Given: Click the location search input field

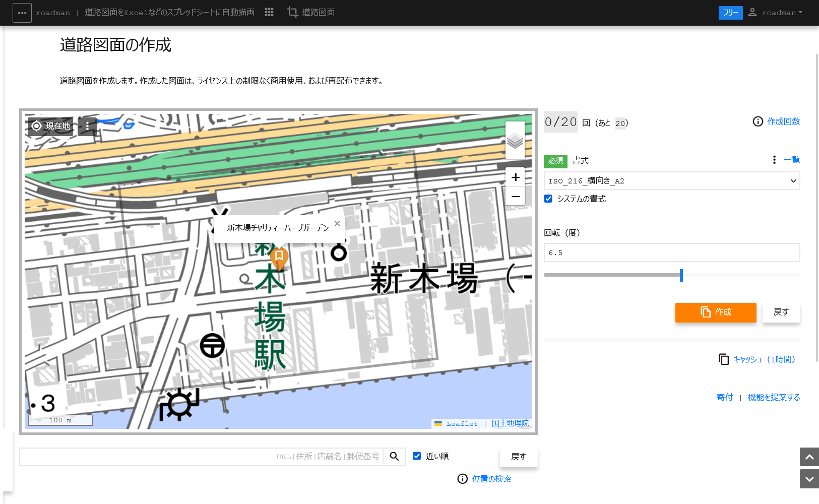Looking at the screenshot, I should coord(201,457).
